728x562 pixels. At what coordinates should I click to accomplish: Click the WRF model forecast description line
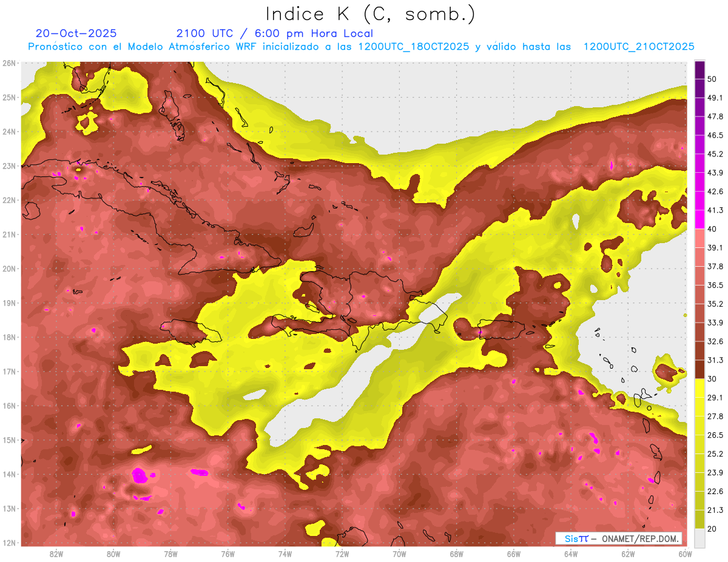[361, 47]
